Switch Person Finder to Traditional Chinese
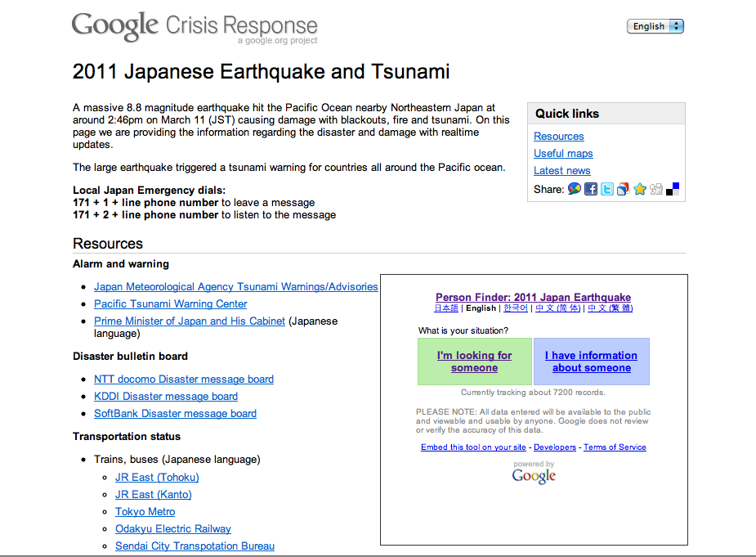The width and height of the screenshot is (756, 557). point(610,308)
